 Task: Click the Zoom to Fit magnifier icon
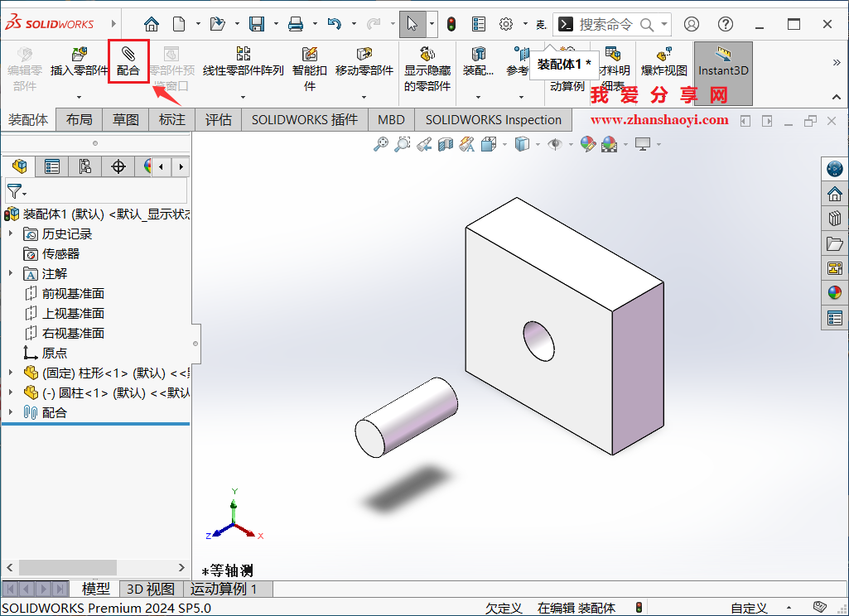380,144
